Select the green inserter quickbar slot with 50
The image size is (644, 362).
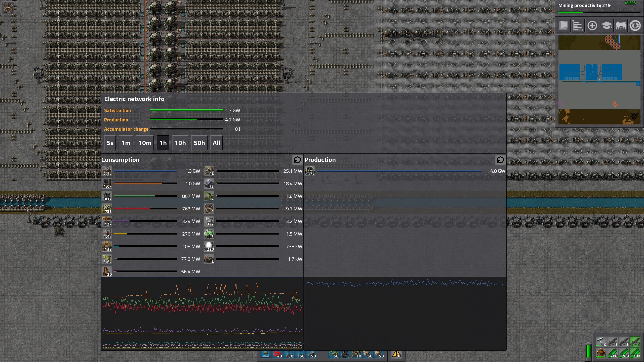(x=333, y=354)
